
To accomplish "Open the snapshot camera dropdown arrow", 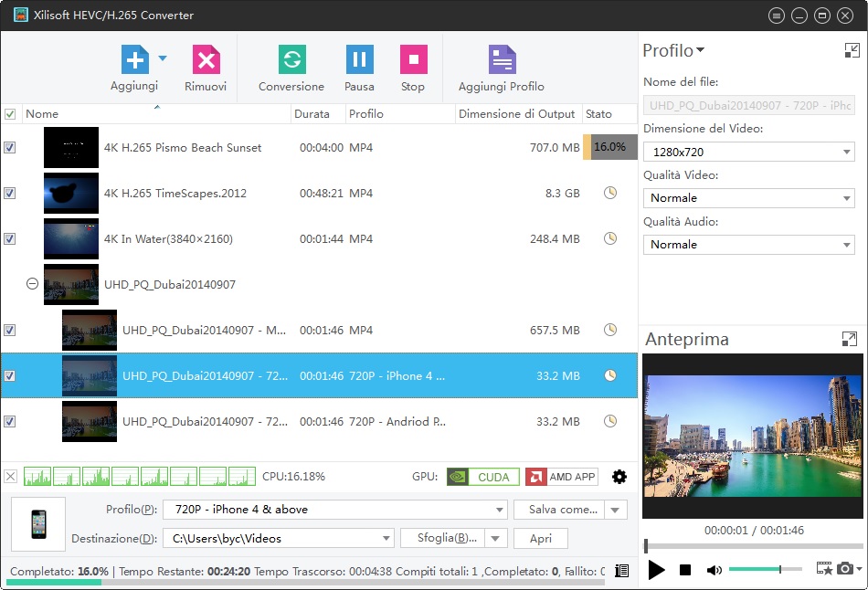I will [x=859, y=568].
